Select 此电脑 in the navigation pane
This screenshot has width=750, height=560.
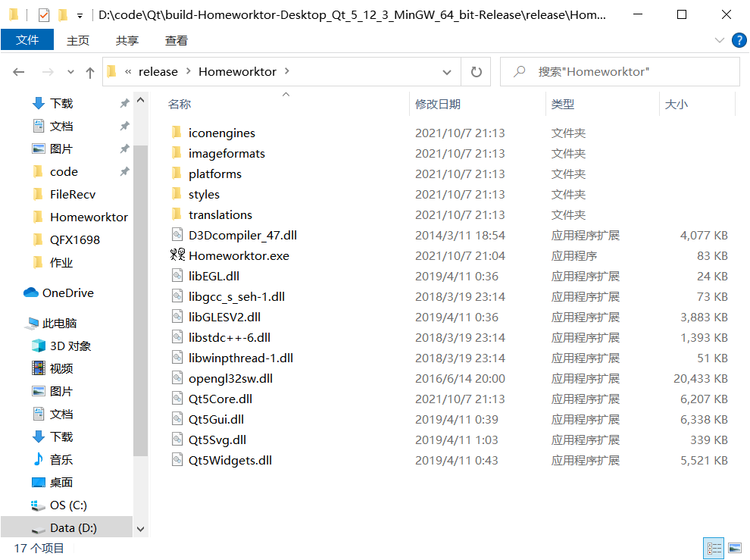59,324
